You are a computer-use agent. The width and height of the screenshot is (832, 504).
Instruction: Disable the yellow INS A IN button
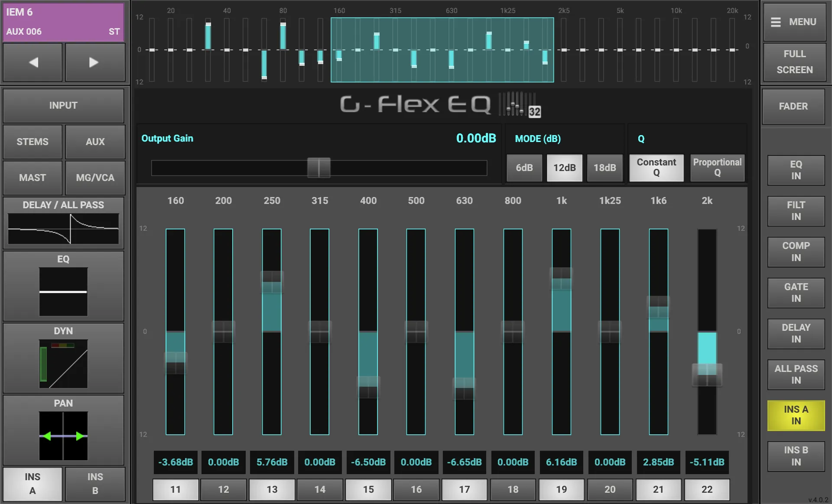pyautogui.click(x=796, y=415)
